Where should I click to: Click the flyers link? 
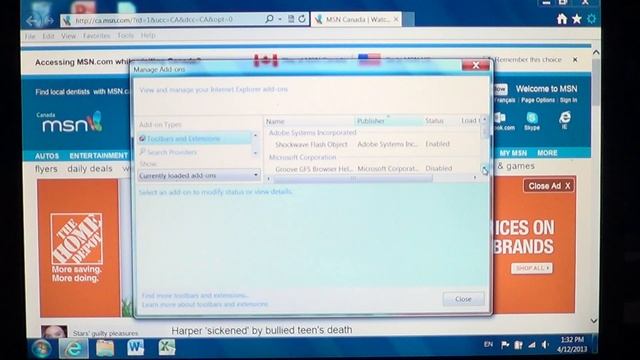(46, 169)
